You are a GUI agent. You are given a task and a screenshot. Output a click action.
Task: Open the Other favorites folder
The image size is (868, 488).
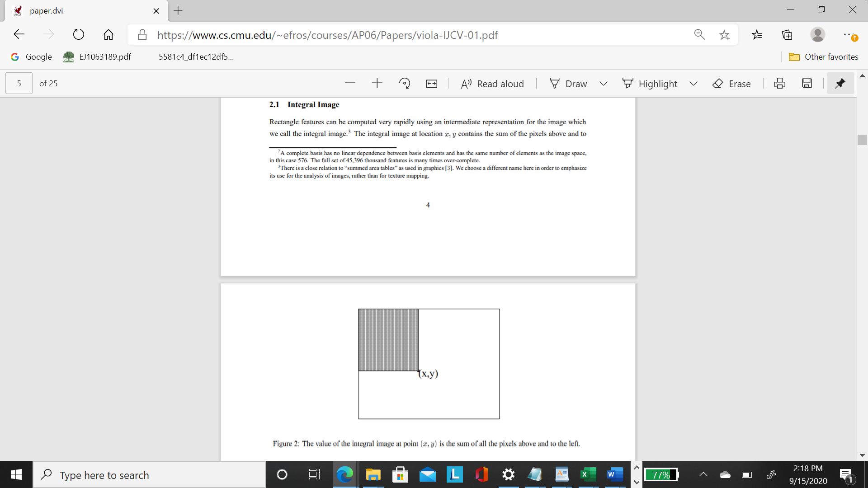pyautogui.click(x=823, y=57)
